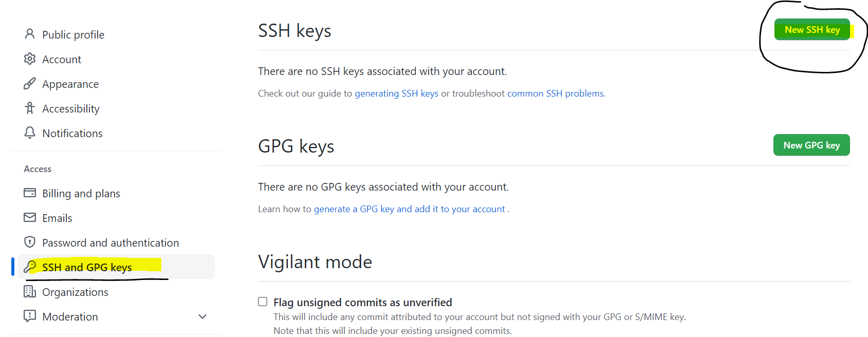This screenshot has width=868, height=337.
Task: Click the Notifications bell icon
Action: 30,133
